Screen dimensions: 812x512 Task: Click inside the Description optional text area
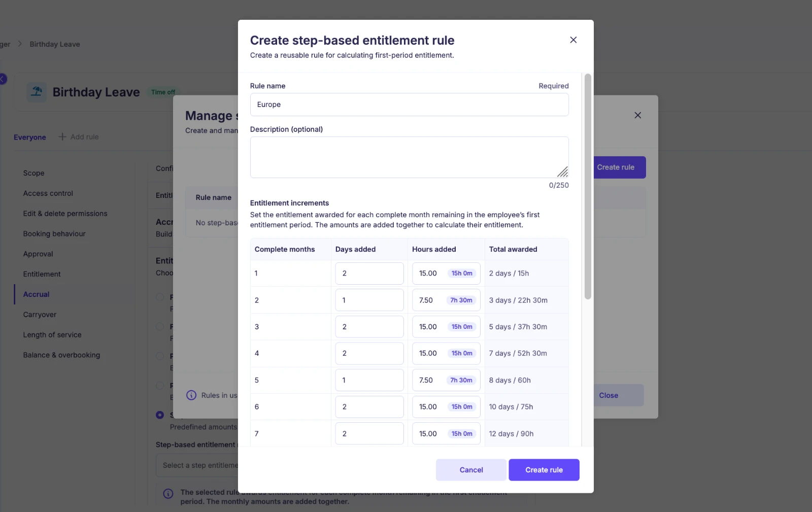pyautogui.click(x=409, y=157)
